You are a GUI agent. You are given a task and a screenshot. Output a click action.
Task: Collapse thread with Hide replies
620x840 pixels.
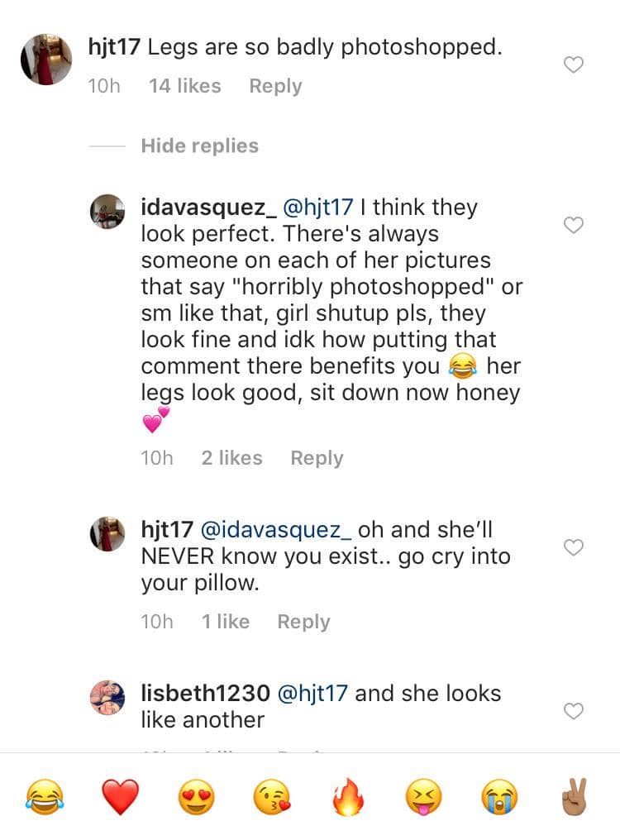199,146
